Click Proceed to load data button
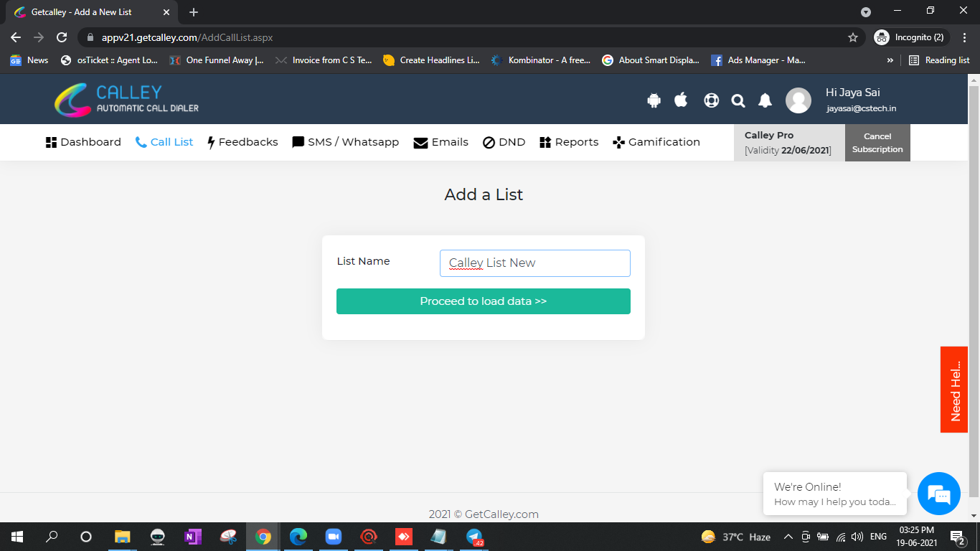Screen dimensions: 980x551 click(484, 301)
